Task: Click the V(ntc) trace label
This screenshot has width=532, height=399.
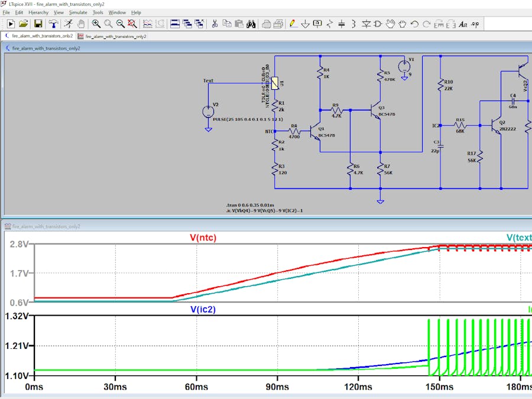Action: point(203,238)
